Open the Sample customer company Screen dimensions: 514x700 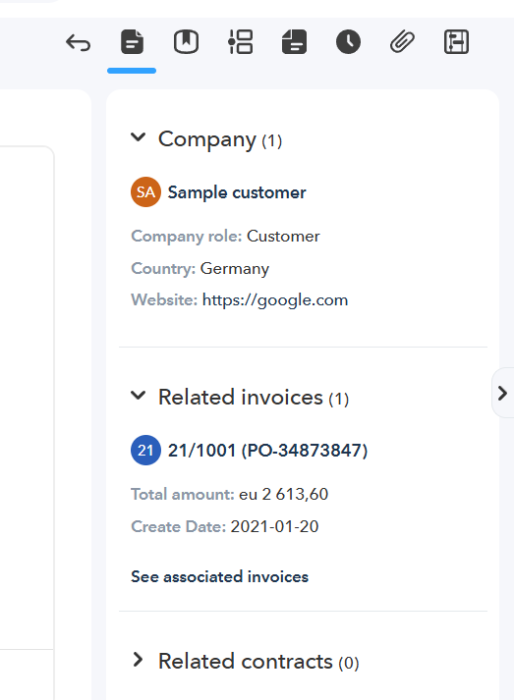237,192
